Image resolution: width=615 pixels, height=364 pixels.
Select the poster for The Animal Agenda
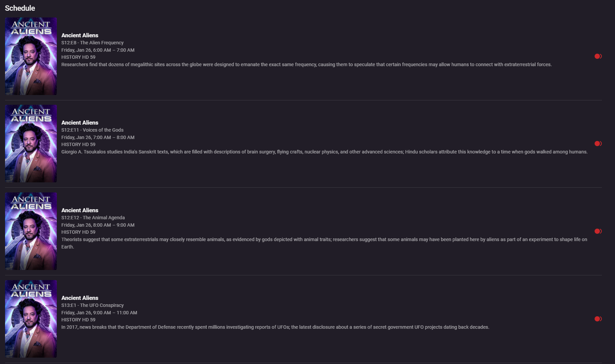pos(31,231)
